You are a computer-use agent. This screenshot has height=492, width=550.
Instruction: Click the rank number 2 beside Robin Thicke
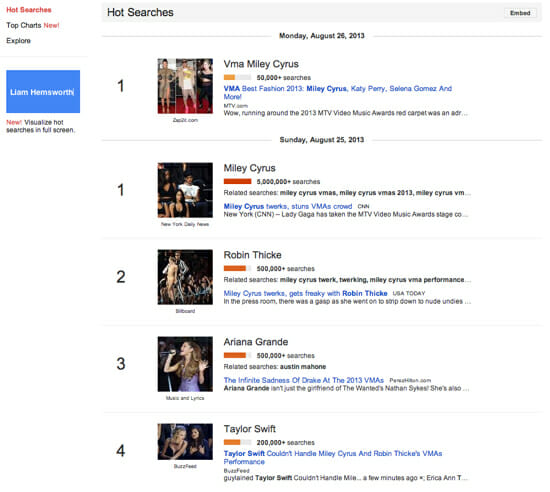pyautogui.click(x=121, y=277)
